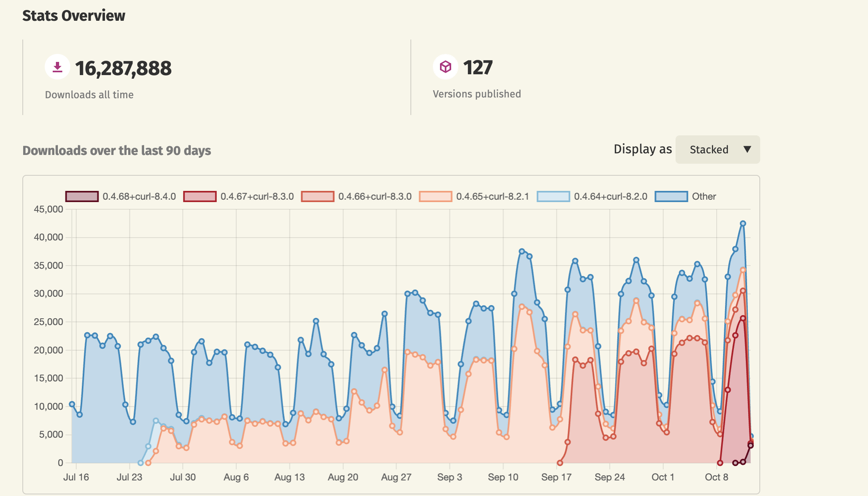Click the 35,000 y-axis label

tap(48, 266)
